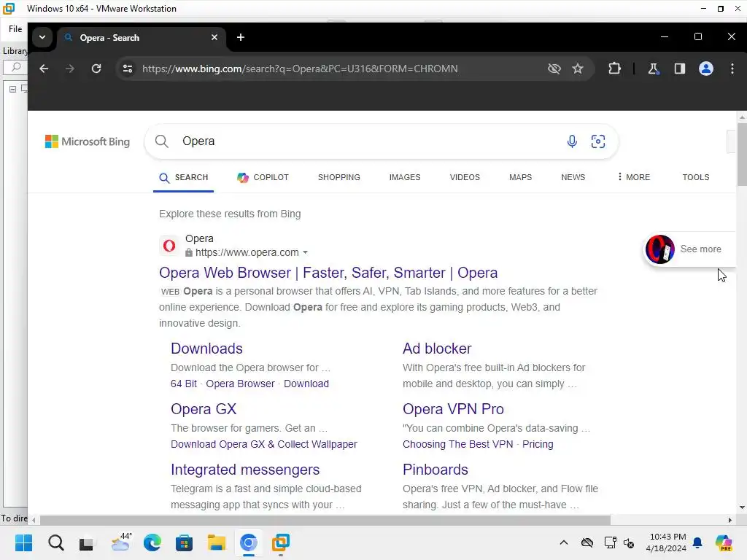
Task: Open visual search camera icon
Action: [x=598, y=141]
